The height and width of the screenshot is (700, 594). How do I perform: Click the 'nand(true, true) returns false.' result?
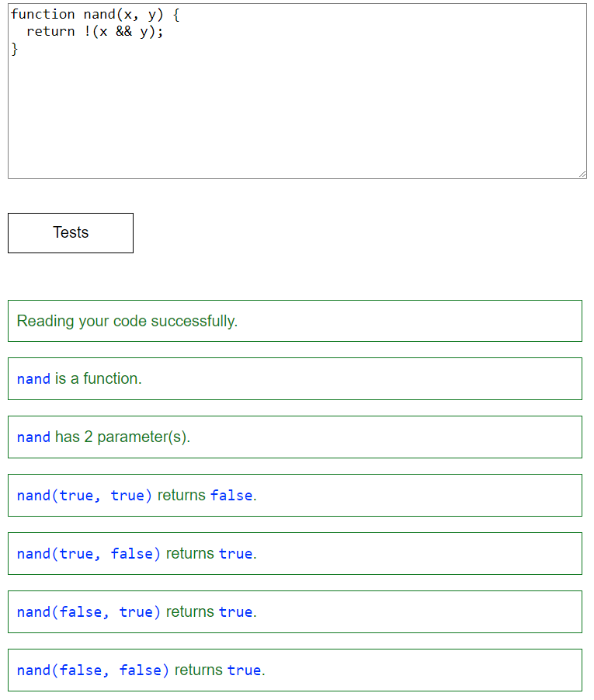tap(295, 495)
